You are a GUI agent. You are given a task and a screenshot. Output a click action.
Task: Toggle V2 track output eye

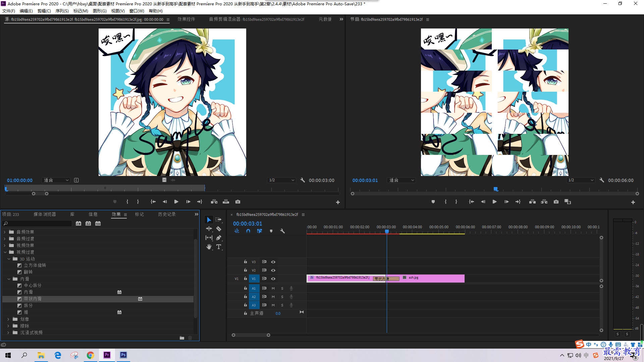pyautogui.click(x=273, y=270)
